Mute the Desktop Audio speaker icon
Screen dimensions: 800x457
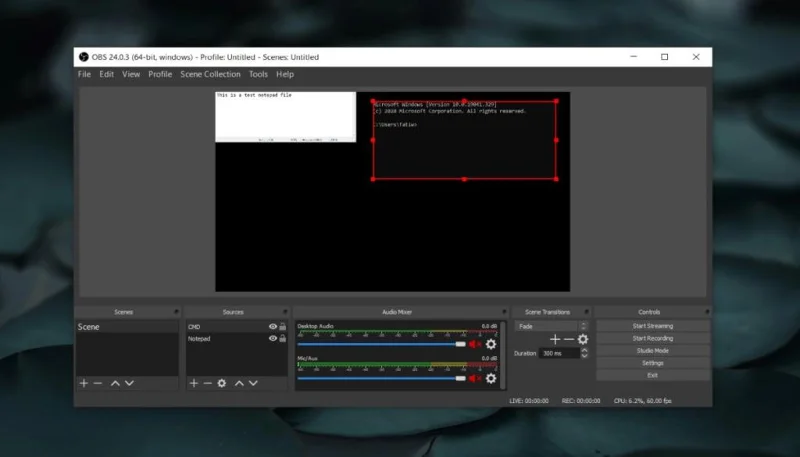474,344
